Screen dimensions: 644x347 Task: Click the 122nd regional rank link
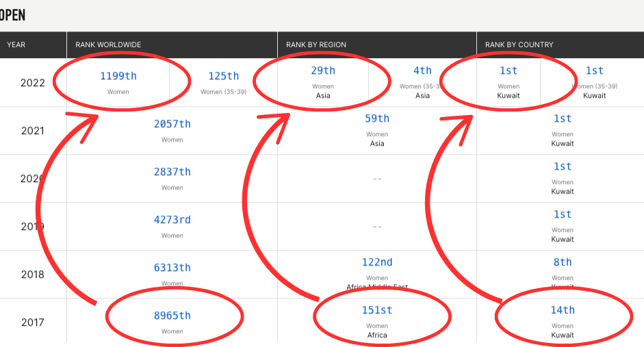(x=377, y=262)
